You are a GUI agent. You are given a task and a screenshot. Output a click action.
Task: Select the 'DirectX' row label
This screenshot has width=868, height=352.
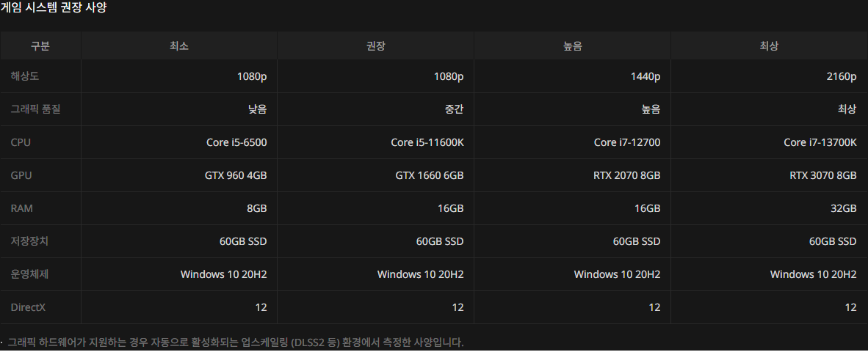point(28,307)
